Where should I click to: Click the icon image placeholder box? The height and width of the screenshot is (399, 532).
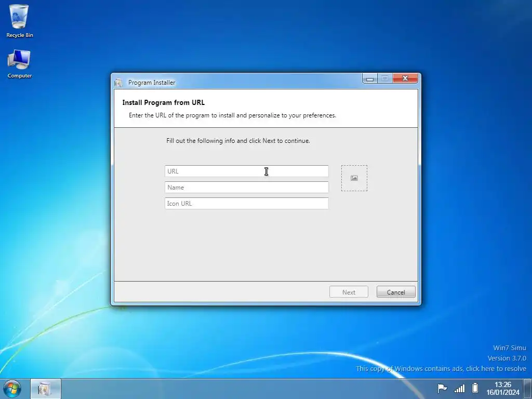[x=354, y=178]
